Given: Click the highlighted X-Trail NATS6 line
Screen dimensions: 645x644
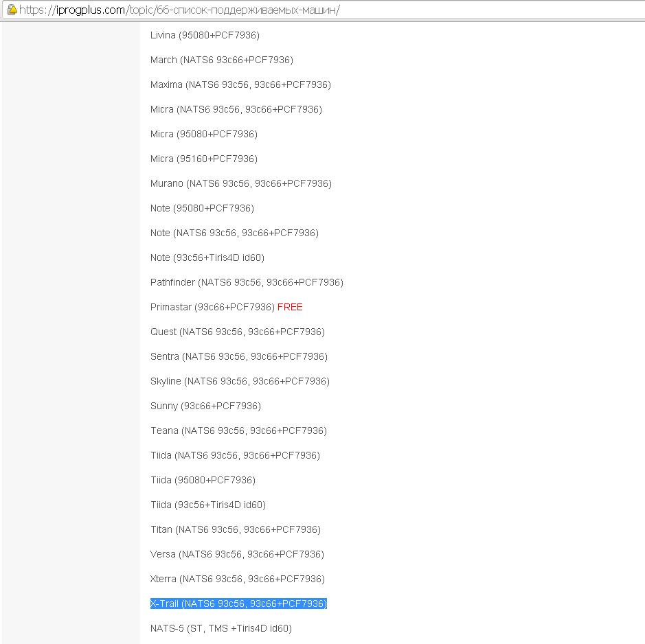Looking at the screenshot, I should coord(238,603).
